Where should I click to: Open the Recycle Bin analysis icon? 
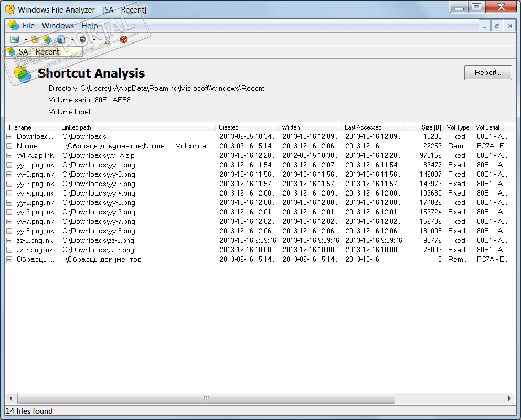[x=83, y=39]
